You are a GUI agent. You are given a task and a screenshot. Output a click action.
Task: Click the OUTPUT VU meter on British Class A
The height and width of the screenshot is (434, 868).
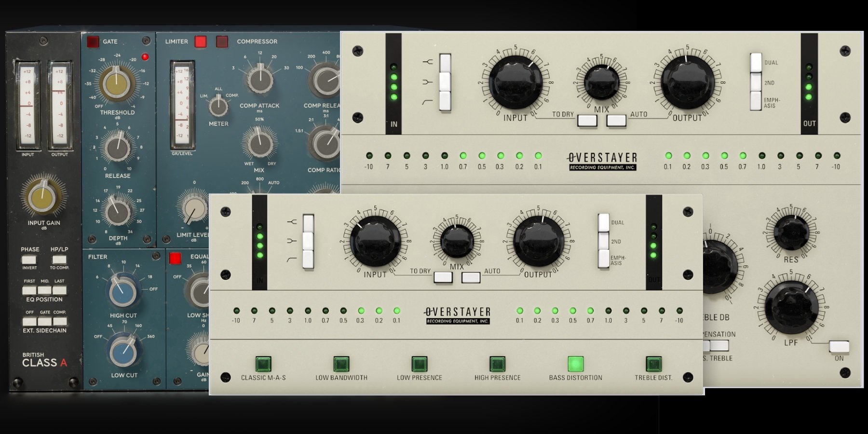[x=60, y=106]
